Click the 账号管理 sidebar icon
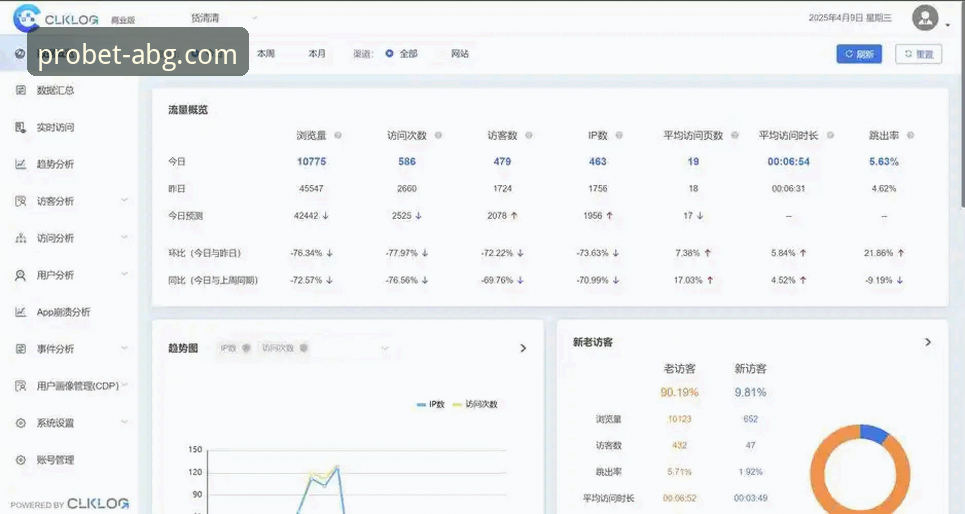The image size is (965, 514). coord(20,460)
